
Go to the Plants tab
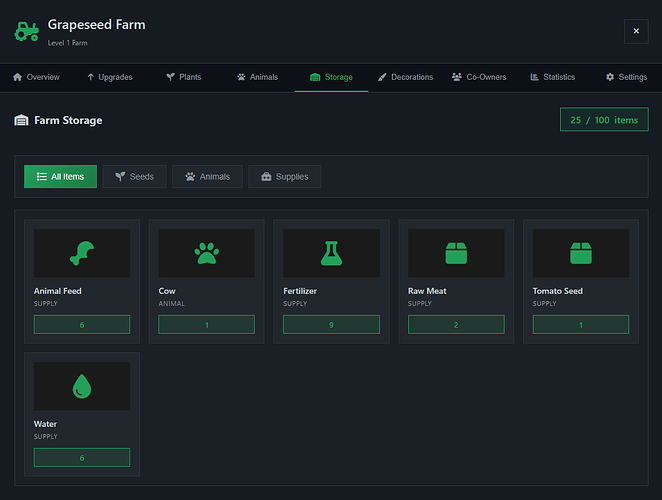click(184, 77)
